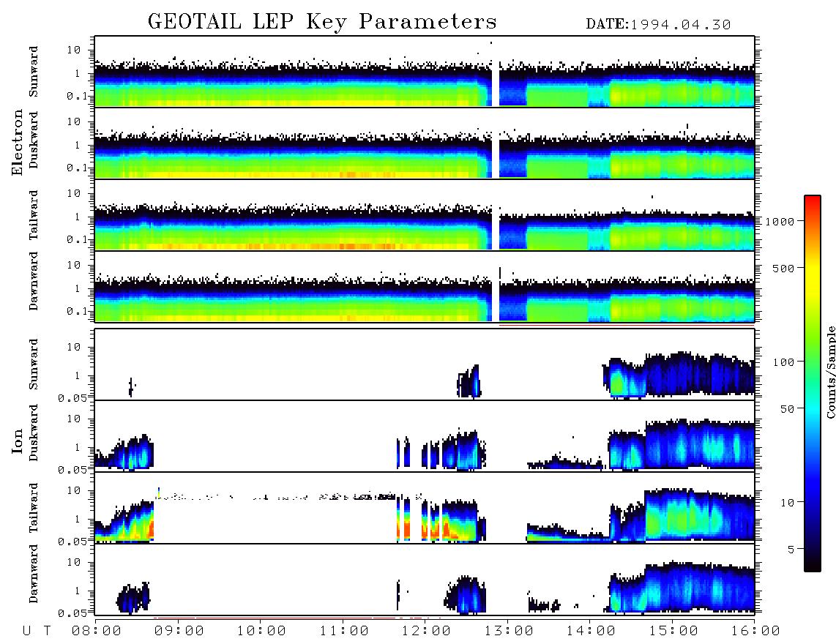The width and height of the screenshot is (836, 644).
Task: Select the 15:00 time tick label
Action: point(673,631)
